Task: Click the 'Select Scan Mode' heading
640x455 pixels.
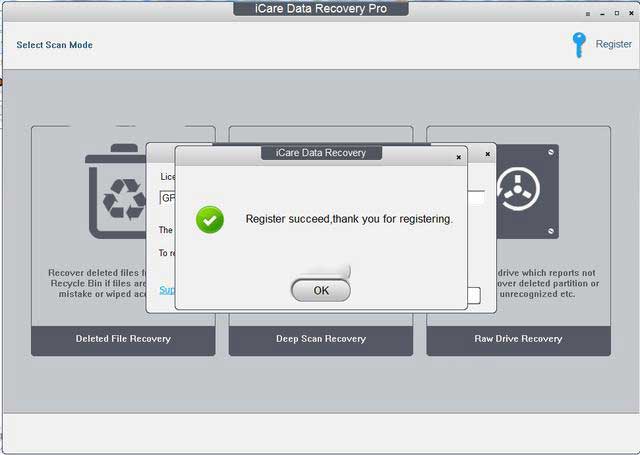Action: point(55,45)
